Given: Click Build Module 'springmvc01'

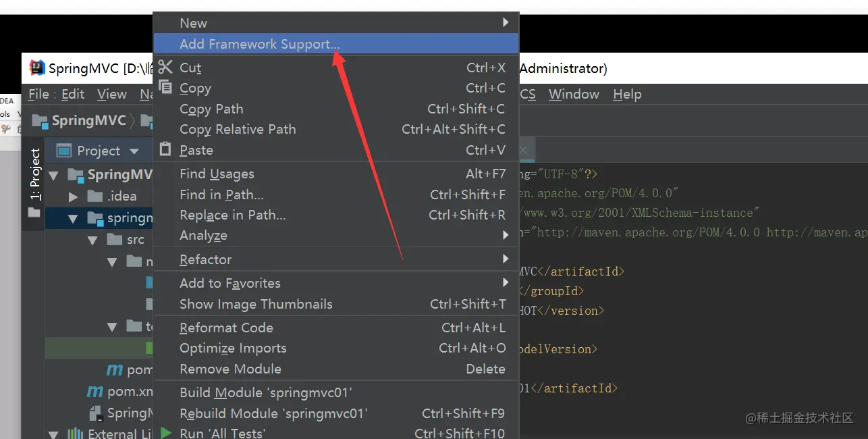Looking at the screenshot, I should point(266,392).
